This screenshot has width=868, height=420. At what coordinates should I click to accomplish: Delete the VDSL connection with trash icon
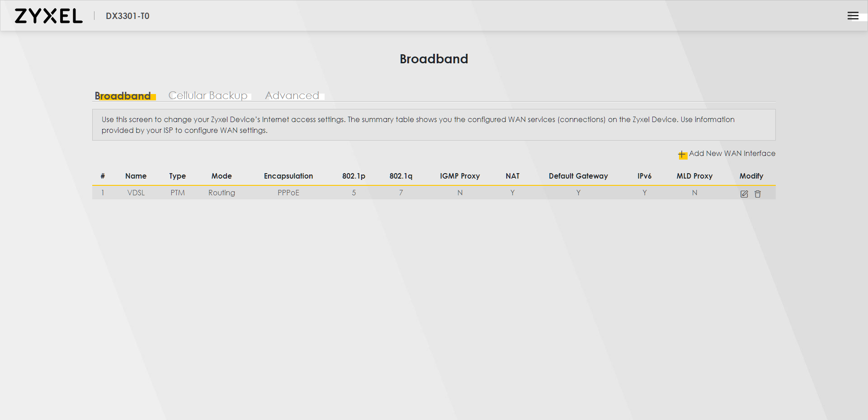(758, 194)
